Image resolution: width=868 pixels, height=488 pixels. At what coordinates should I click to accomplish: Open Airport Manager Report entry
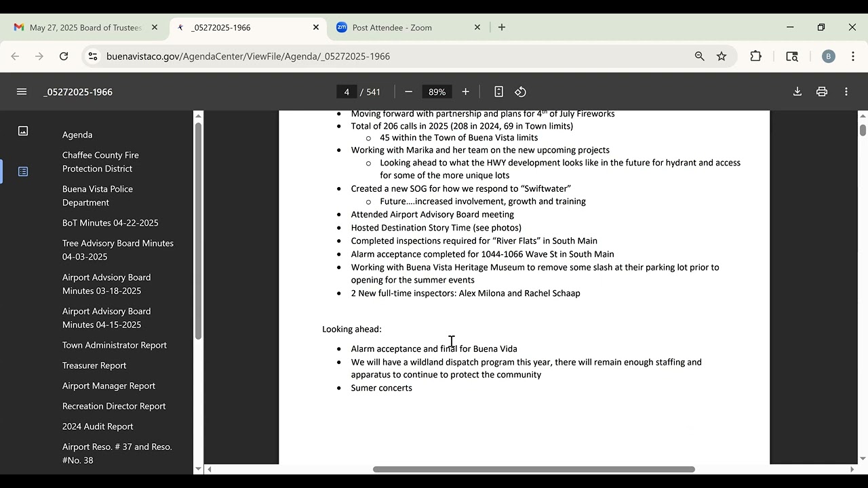109,386
